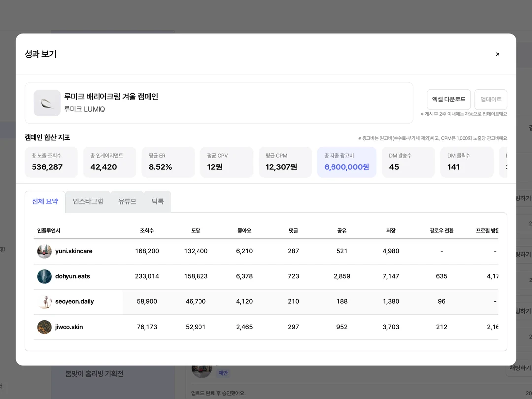Click the 인플루언서 column header

48,231
